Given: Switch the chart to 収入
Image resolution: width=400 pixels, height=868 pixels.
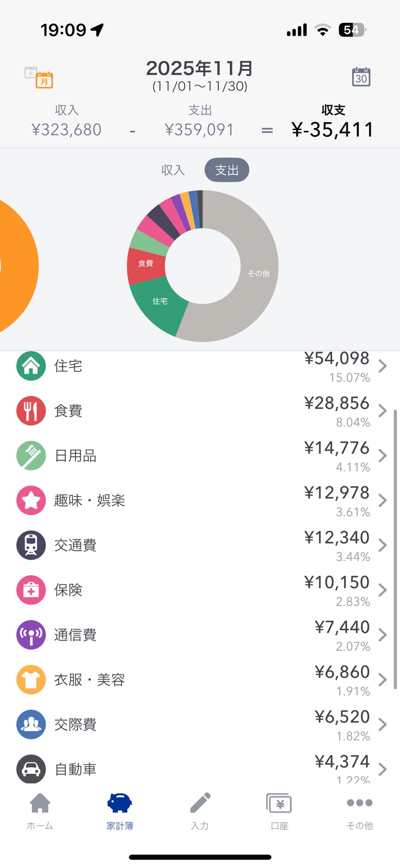Looking at the screenshot, I should [x=173, y=170].
